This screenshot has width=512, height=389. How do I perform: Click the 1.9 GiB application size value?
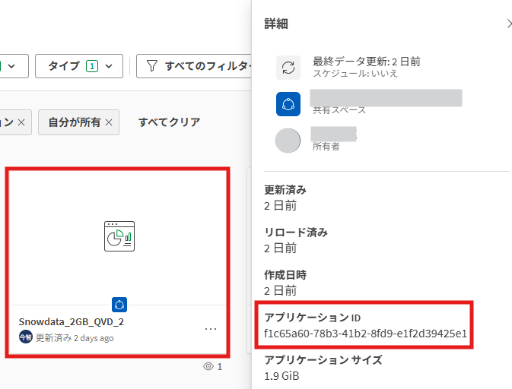[282, 376]
